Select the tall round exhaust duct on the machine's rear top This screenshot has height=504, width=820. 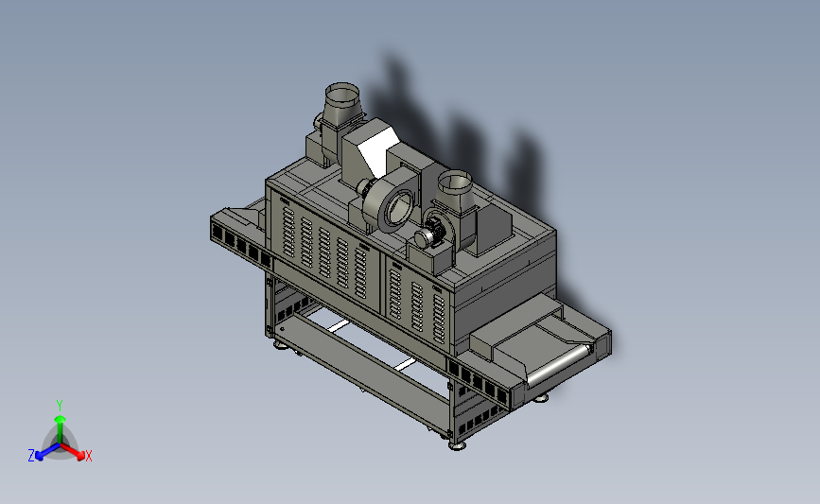point(341,105)
